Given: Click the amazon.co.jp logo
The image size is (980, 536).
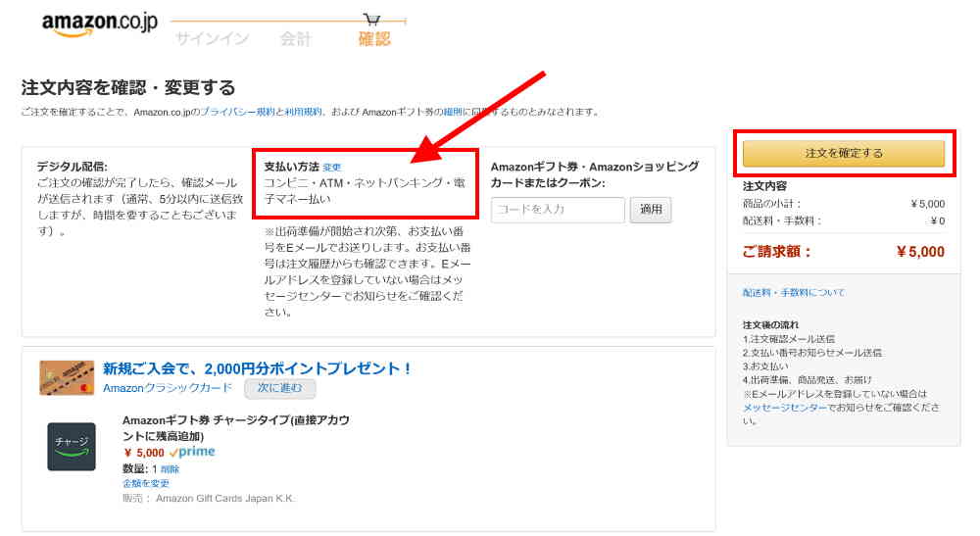Looking at the screenshot, I should pos(99,24).
